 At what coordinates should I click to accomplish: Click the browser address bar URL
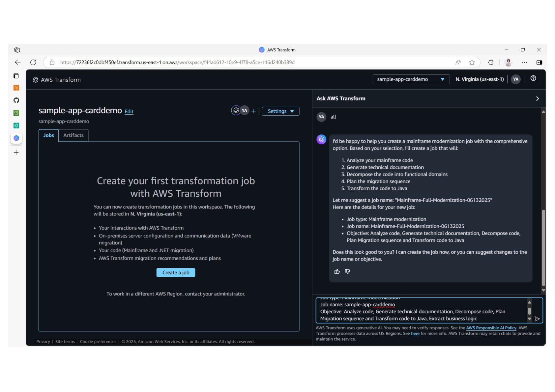click(x=177, y=62)
